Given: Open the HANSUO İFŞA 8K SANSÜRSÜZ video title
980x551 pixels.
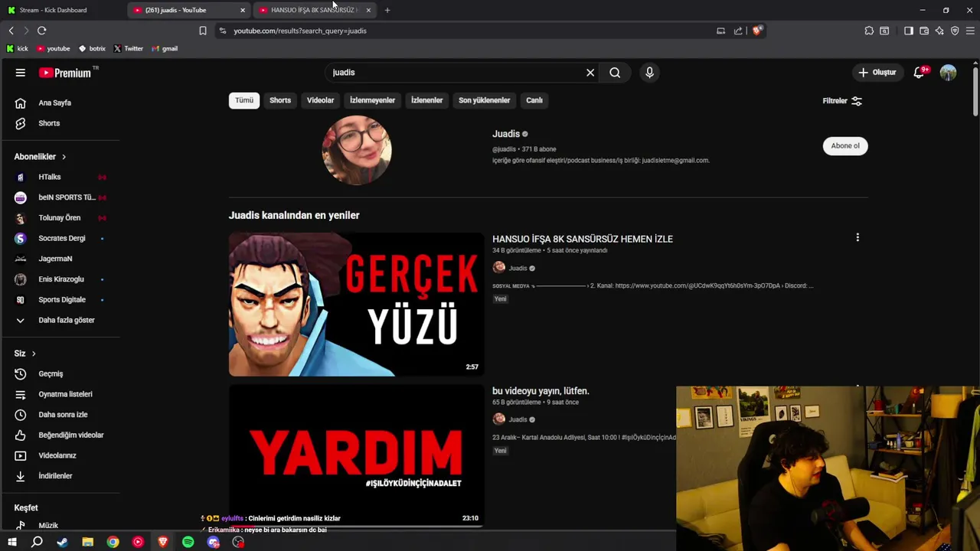Looking at the screenshot, I should [583, 239].
